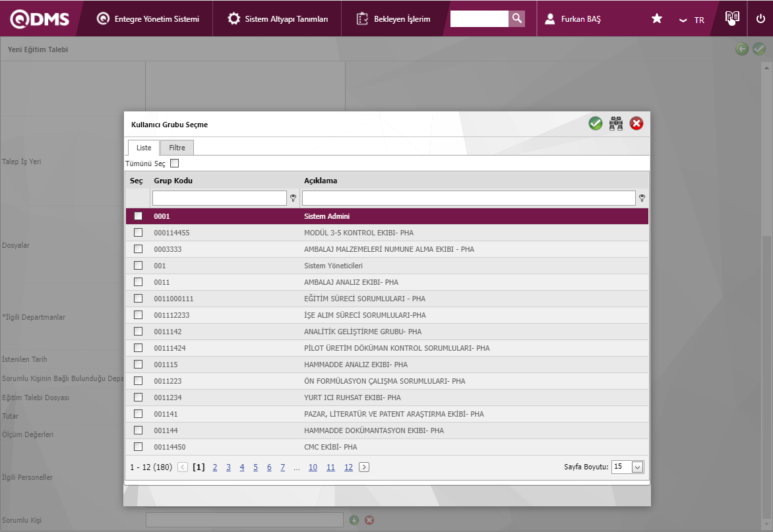Open the Sistem Altyapı Tanımları menu

click(x=278, y=19)
